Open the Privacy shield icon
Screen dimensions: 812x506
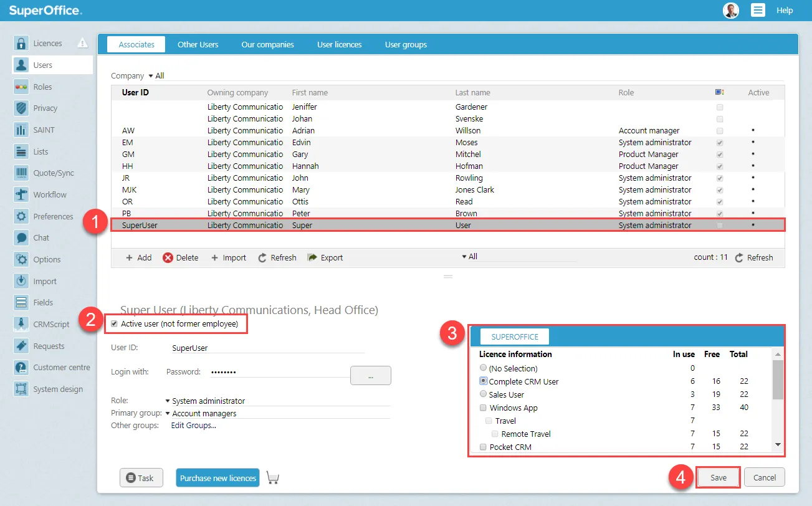click(x=22, y=108)
